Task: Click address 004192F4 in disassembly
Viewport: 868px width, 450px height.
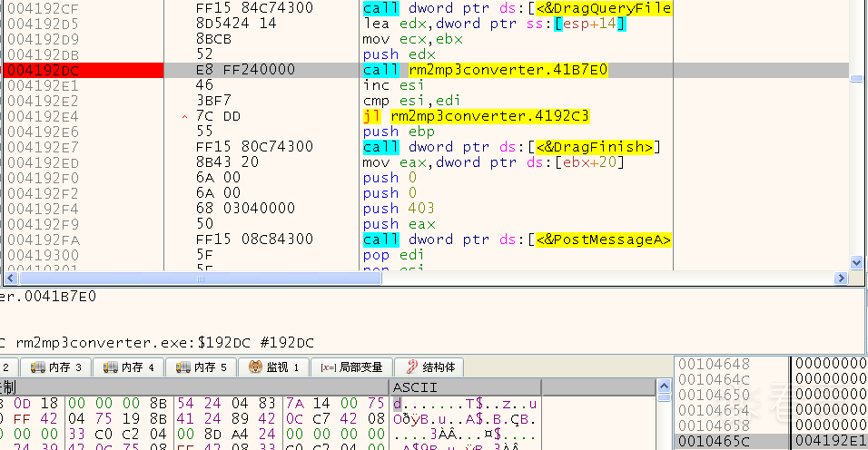Action: pos(44,210)
